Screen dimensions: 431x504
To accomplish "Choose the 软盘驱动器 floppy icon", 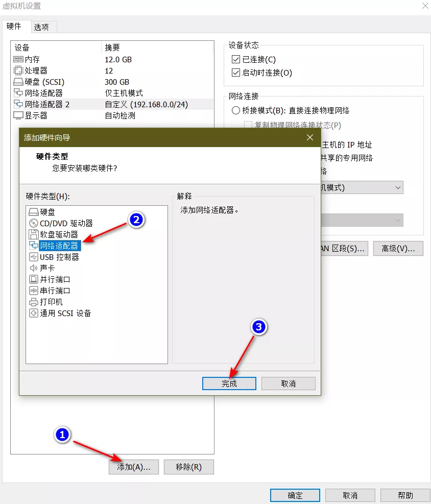I will click(34, 234).
